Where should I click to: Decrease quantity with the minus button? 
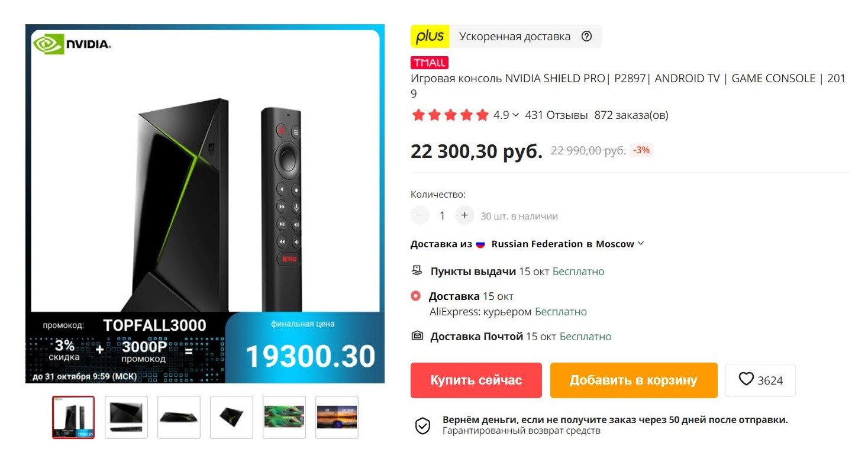click(x=420, y=215)
